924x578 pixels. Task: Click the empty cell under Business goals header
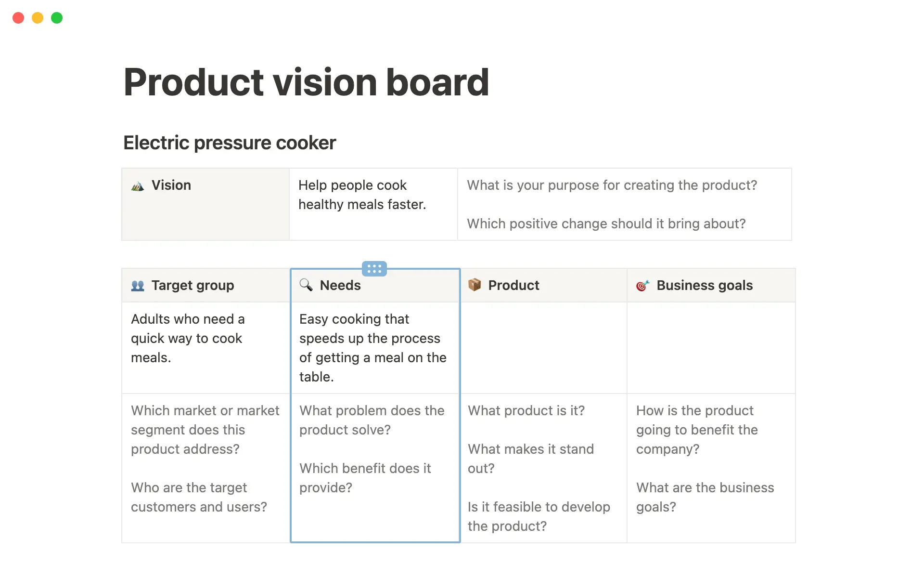pos(711,348)
